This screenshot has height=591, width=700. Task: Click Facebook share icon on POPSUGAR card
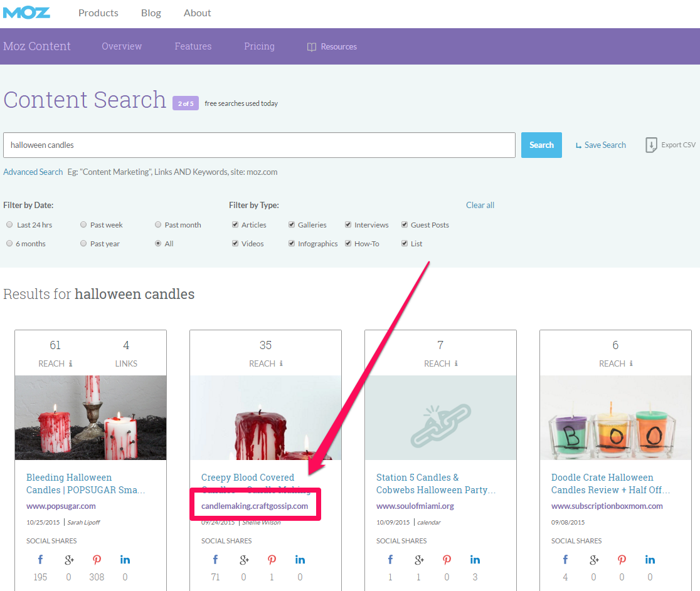[40, 560]
